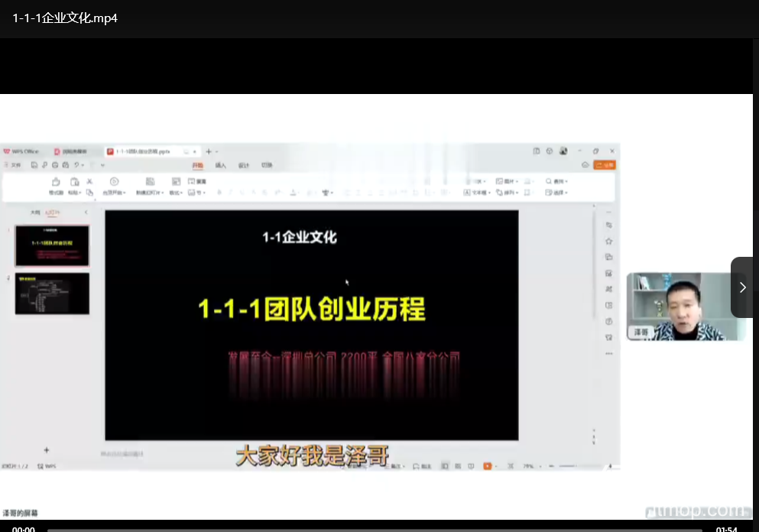The width and height of the screenshot is (759, 532).
Task: Open the 插入 ribbon tab
Action: pyautogui.click(x=221, y=165)
